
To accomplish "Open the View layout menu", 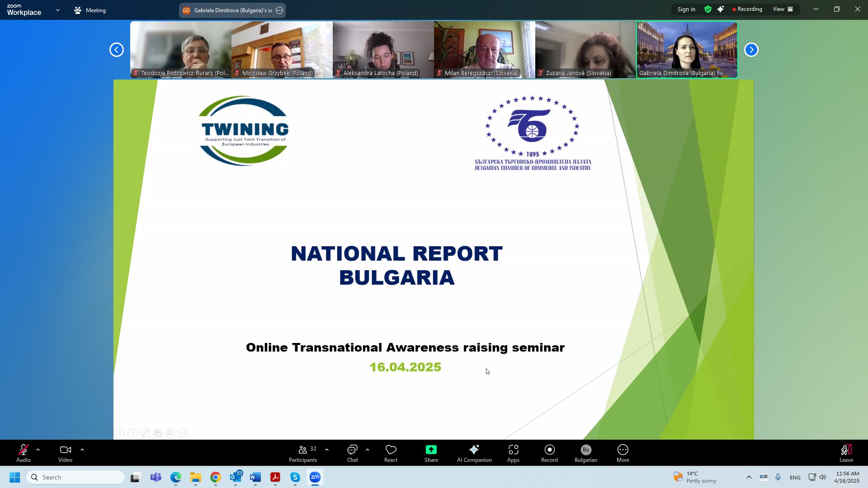I will (x=783, y=9).
